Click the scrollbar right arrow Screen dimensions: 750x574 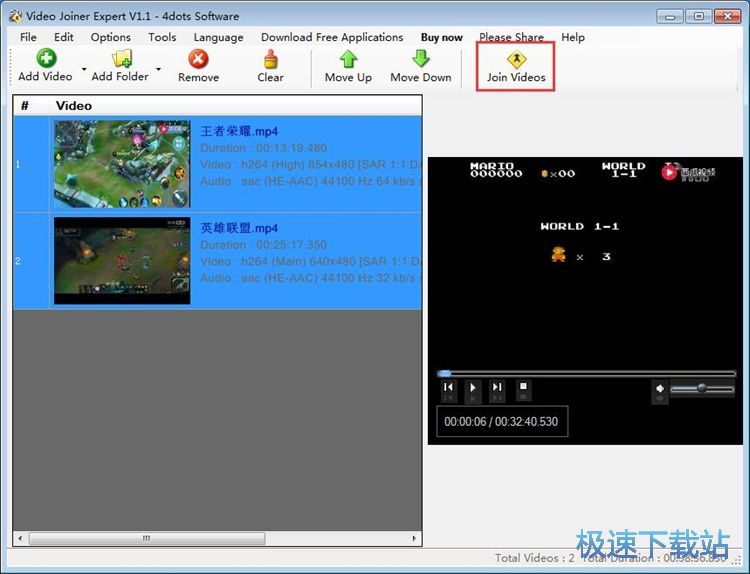pos(414,538)
